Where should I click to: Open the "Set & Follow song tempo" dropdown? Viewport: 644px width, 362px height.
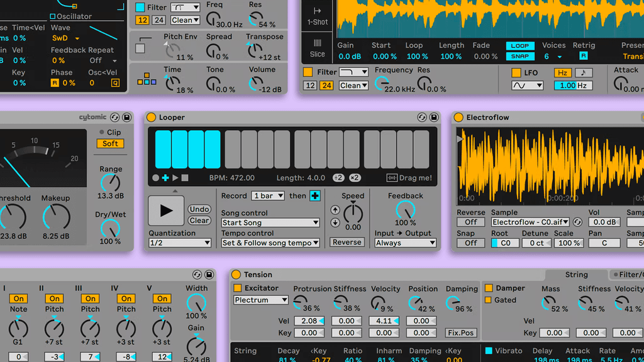pos(270,243)
